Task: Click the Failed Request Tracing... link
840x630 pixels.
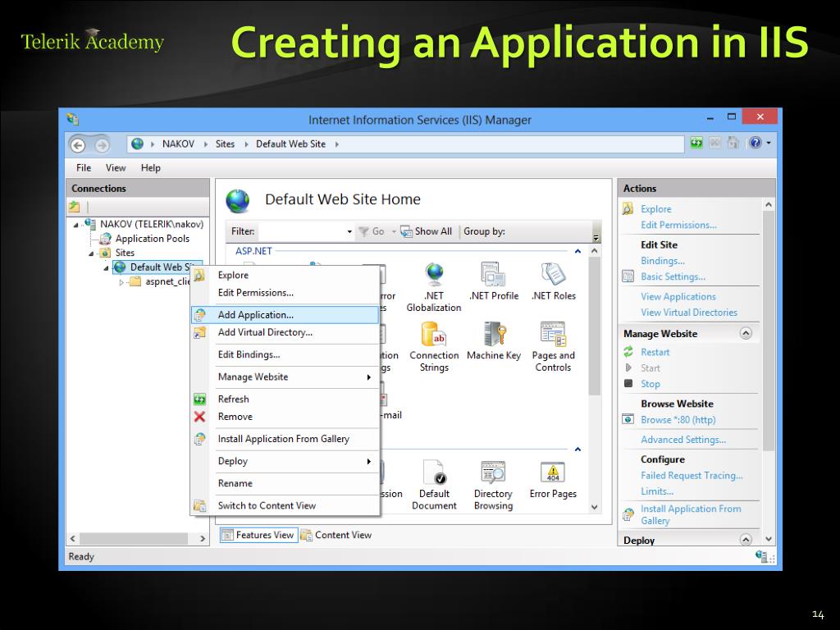Action: coord(692,475)
